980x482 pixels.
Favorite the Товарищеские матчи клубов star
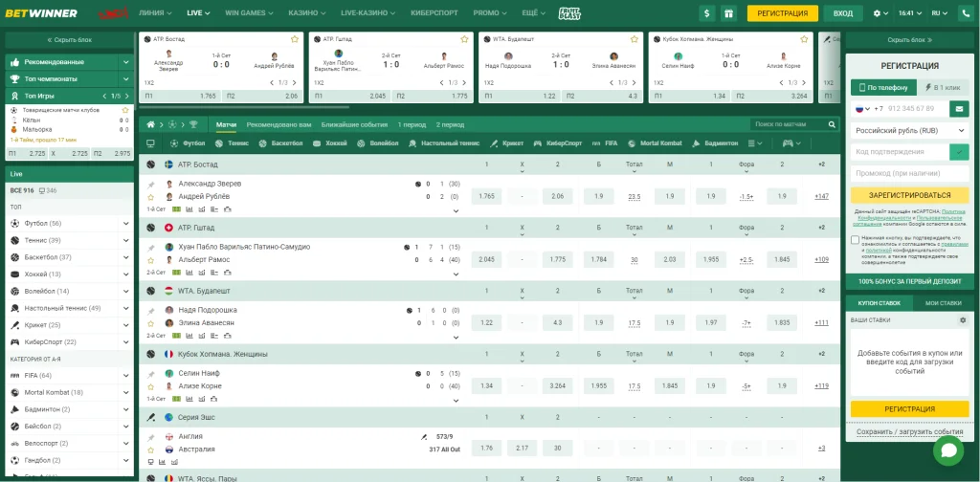pyautogui.click(x=125, y=110)
